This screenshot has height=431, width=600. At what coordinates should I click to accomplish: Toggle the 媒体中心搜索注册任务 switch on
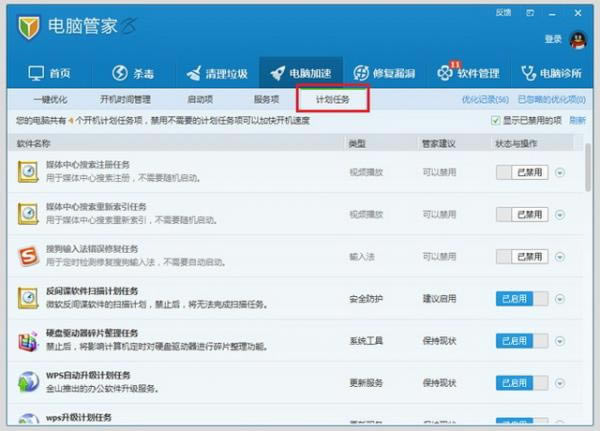click(522, 172)
